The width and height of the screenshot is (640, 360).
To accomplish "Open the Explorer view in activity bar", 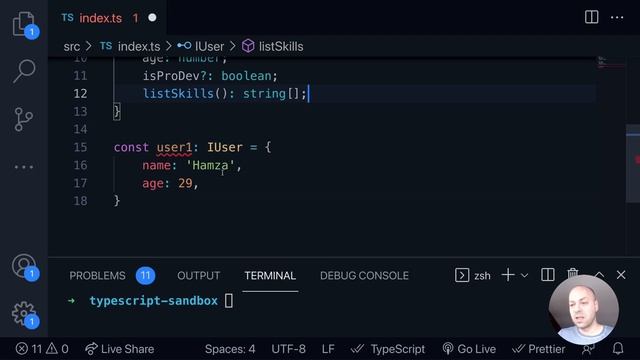I will click(x=24, y=24).
